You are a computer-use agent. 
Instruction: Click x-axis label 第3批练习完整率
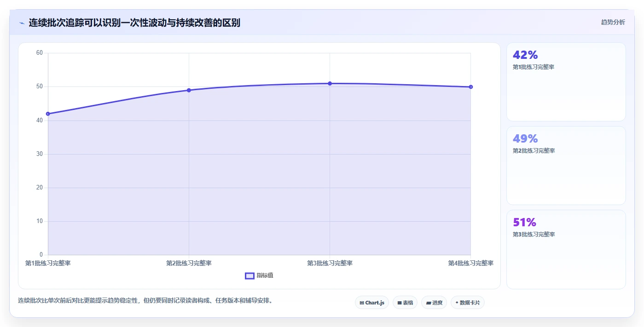point(330,263)
